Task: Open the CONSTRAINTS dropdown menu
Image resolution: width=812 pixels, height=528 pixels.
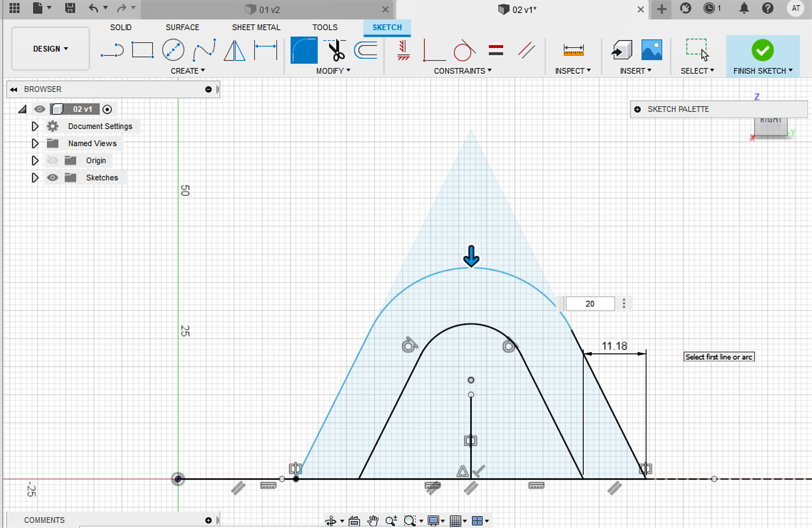Action: (462, 71)
